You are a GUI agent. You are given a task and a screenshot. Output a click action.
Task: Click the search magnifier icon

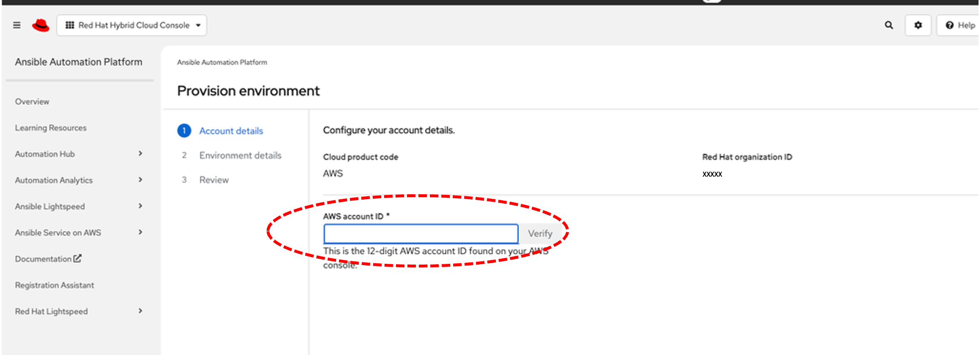888,25
